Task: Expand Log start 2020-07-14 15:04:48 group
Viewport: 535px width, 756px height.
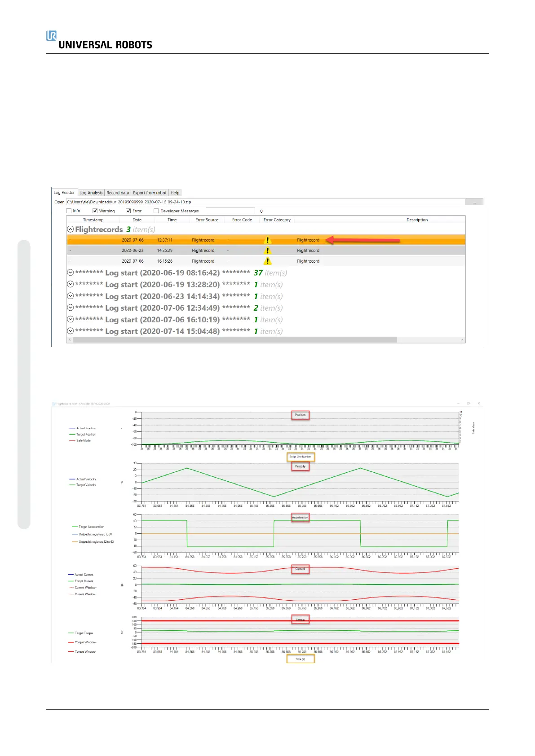Action: pyautogui.click(x=70, y=331)
